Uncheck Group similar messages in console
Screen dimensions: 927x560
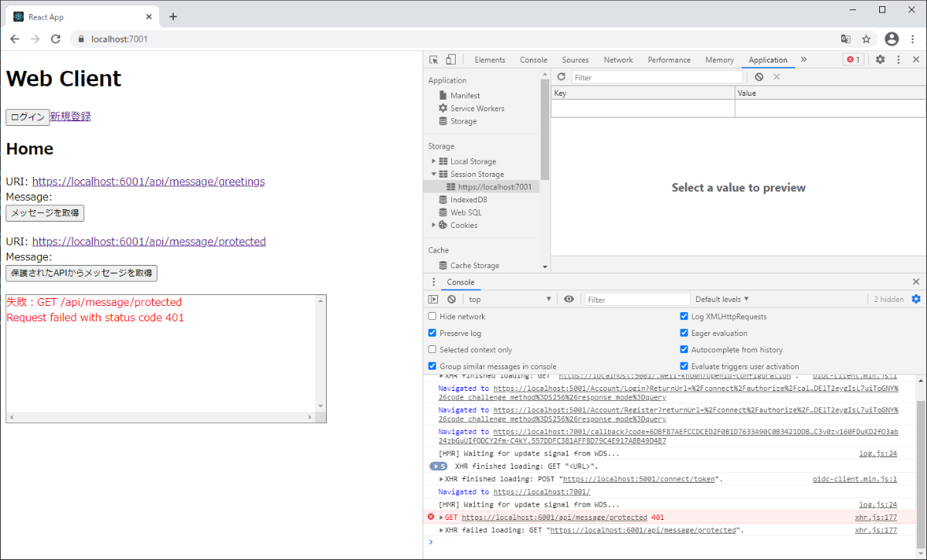(433, 366)
